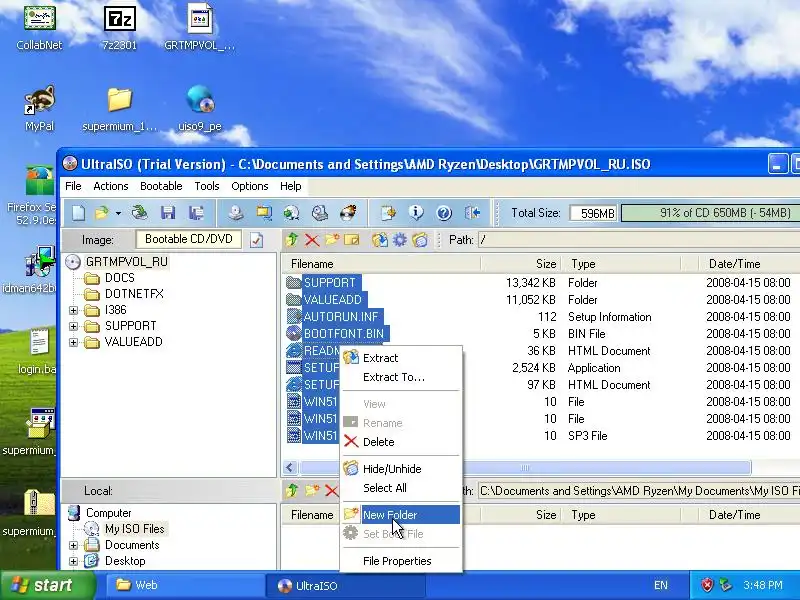The image size is (800, 600).
Task: Click the page-with-star toolbar icon
Action: [x=388, y=213]
